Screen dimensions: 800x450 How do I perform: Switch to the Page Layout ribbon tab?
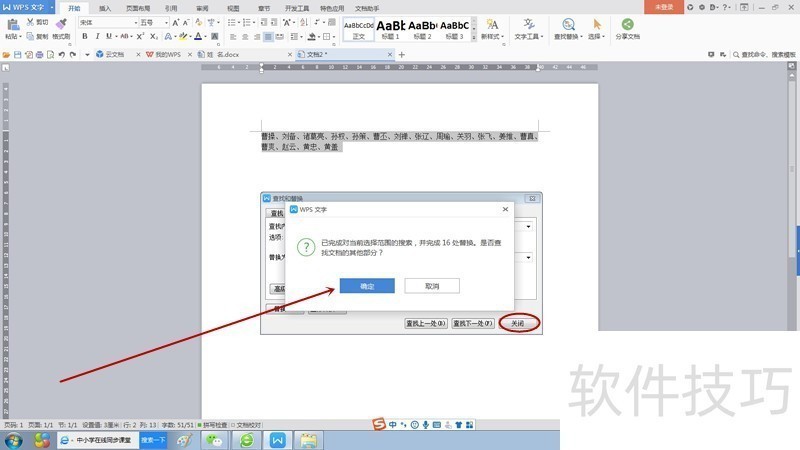[138, 8]
